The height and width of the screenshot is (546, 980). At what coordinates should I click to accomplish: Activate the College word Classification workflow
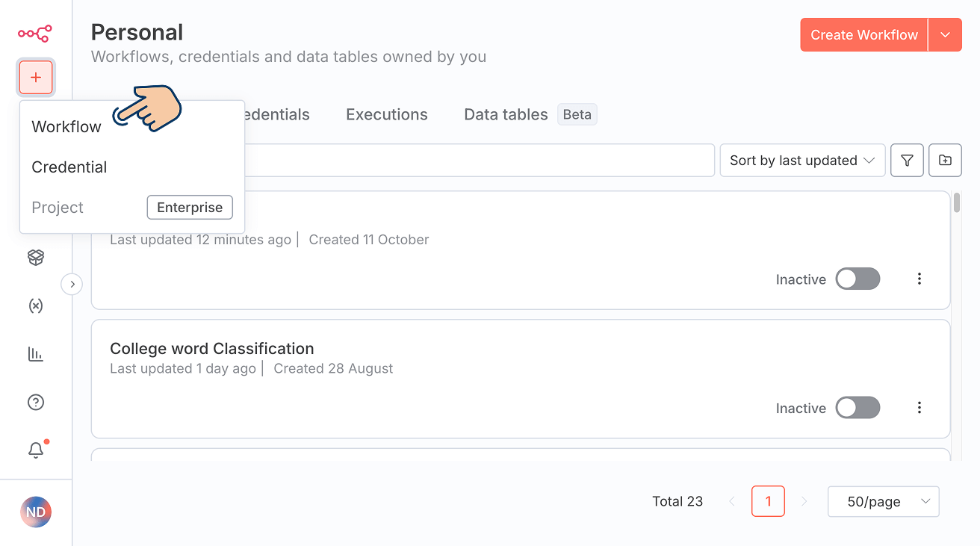[857, 407]
